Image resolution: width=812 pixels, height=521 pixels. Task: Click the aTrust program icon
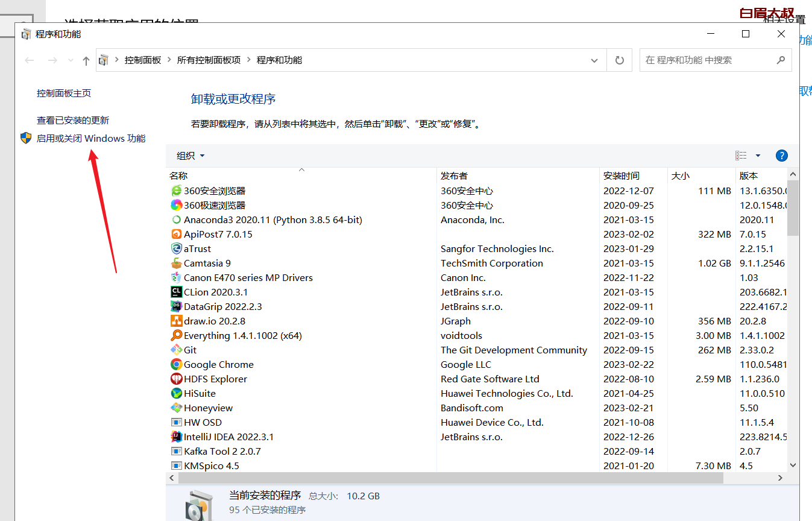pos(176,248)
